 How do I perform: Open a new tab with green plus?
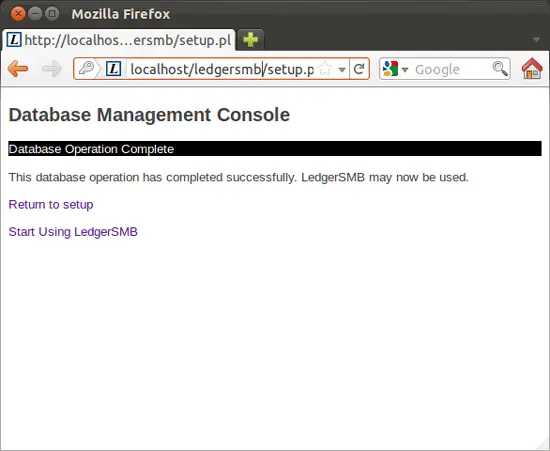pos(250,40)
